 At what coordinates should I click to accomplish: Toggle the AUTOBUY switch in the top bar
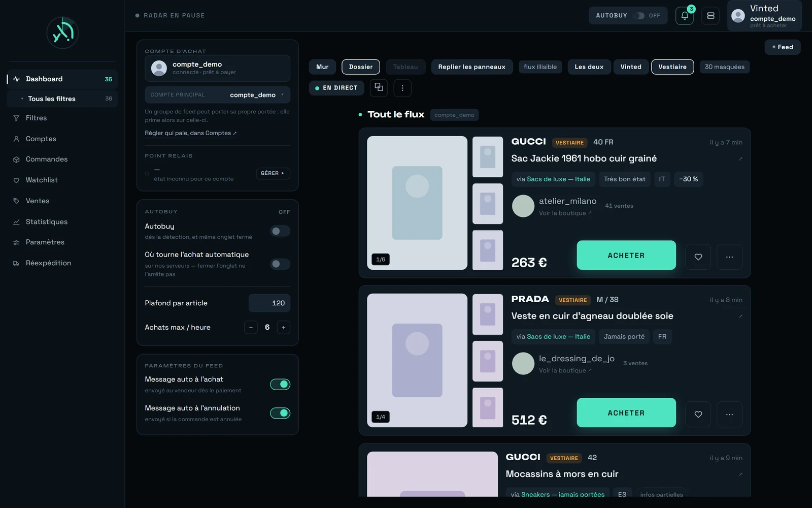tap(640, 16)
